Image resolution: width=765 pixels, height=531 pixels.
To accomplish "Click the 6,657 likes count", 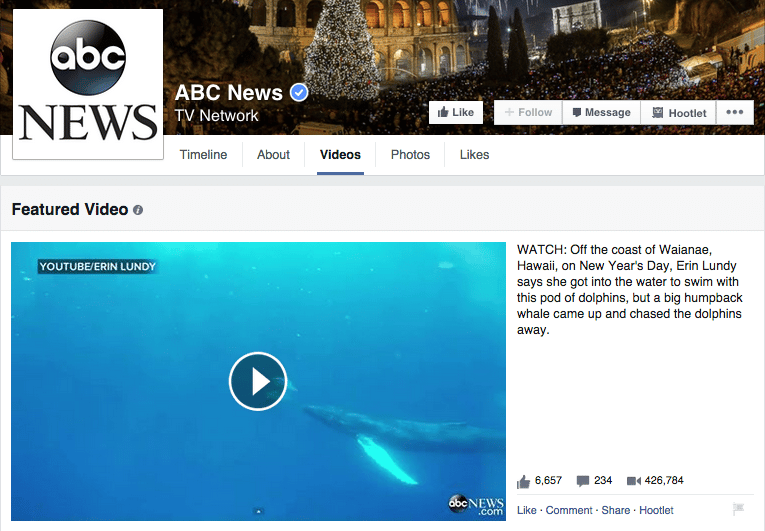I will 548,480.
